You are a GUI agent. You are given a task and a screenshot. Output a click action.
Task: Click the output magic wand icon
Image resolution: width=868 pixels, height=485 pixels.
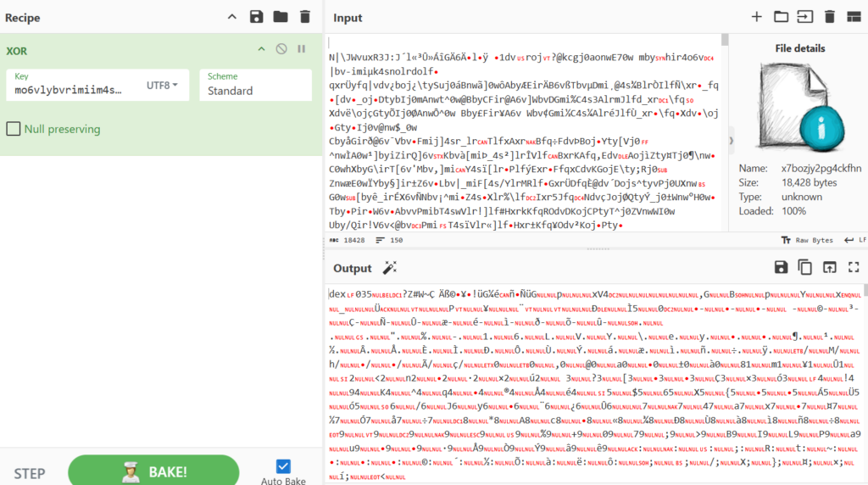tap(390, 268)
